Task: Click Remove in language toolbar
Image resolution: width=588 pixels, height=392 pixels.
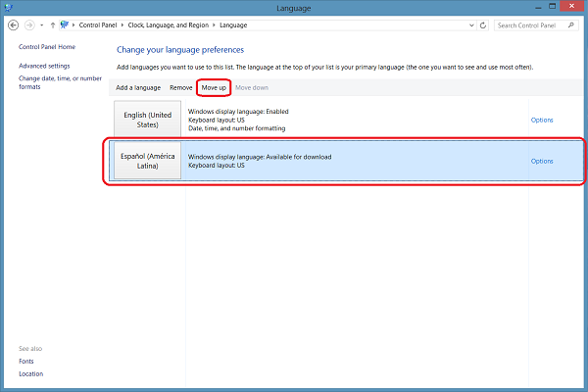Action: pyautogui.click(x=180, y=88)
